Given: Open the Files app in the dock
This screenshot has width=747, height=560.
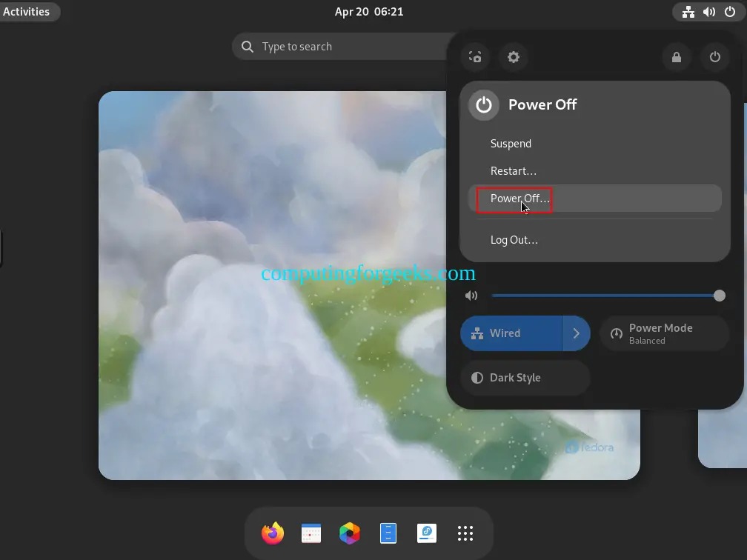Looking at the screenshot, I should 388,533.
